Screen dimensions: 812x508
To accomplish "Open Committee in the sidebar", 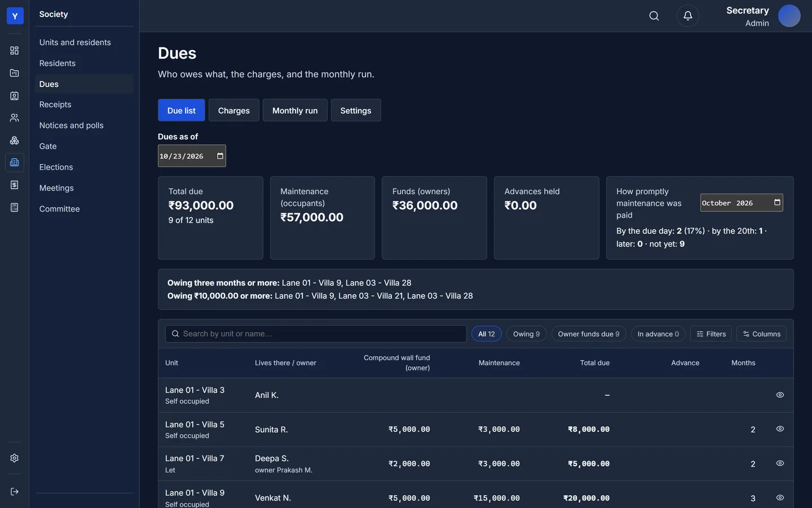I will (x=84, y=209).
